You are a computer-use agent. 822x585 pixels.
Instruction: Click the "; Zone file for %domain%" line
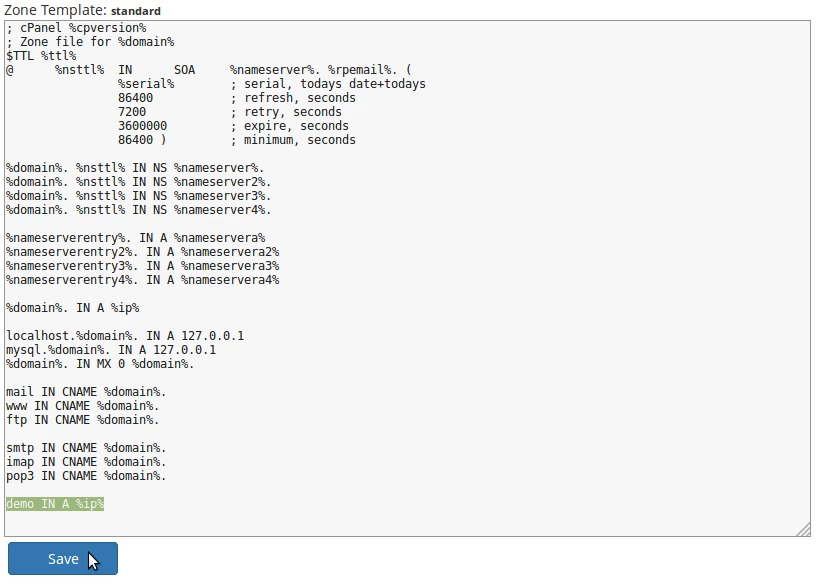coord(90,42)
